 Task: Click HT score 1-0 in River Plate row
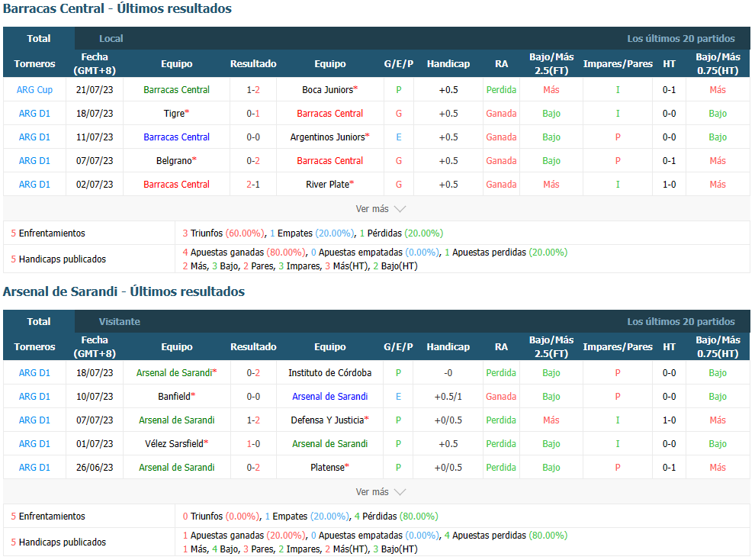[x=670, y=185]
